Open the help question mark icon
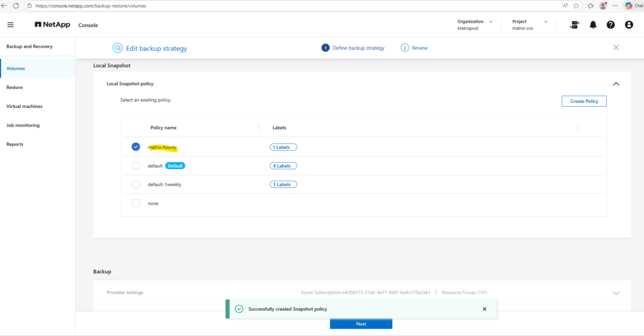 (611, 25)
